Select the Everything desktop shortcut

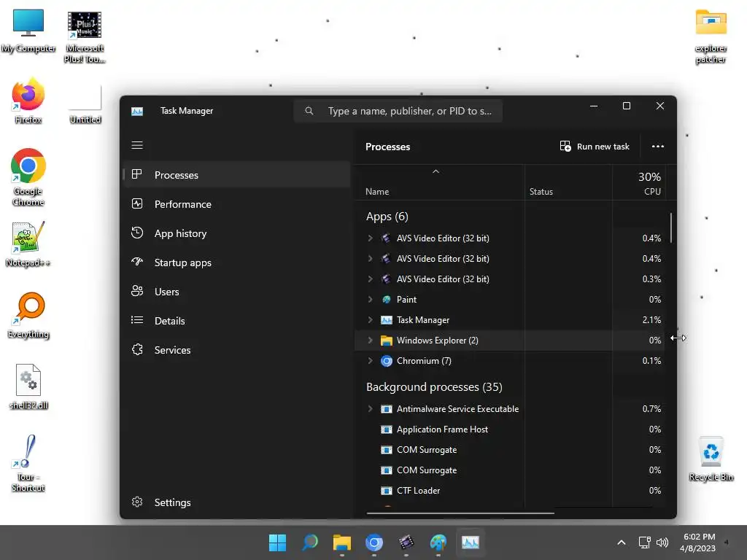(x=28, y=315)
